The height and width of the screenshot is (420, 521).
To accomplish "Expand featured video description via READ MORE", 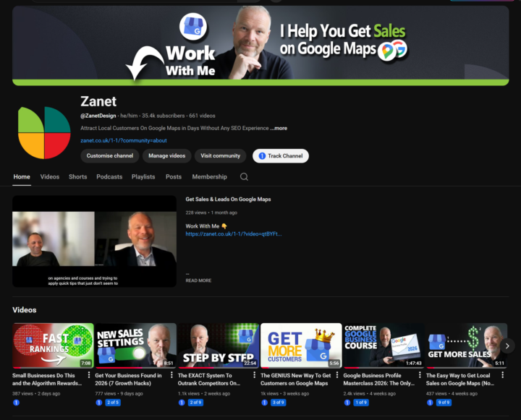I will coord(198,280).
